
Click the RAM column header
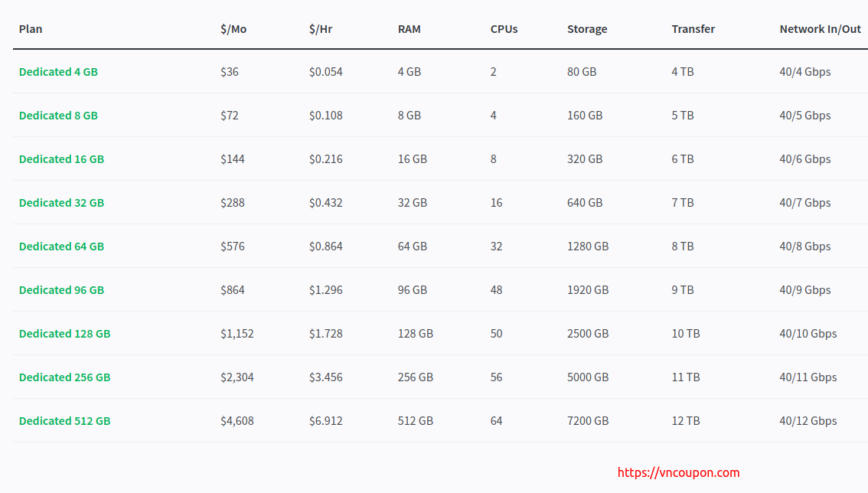(x=409, y=29)
